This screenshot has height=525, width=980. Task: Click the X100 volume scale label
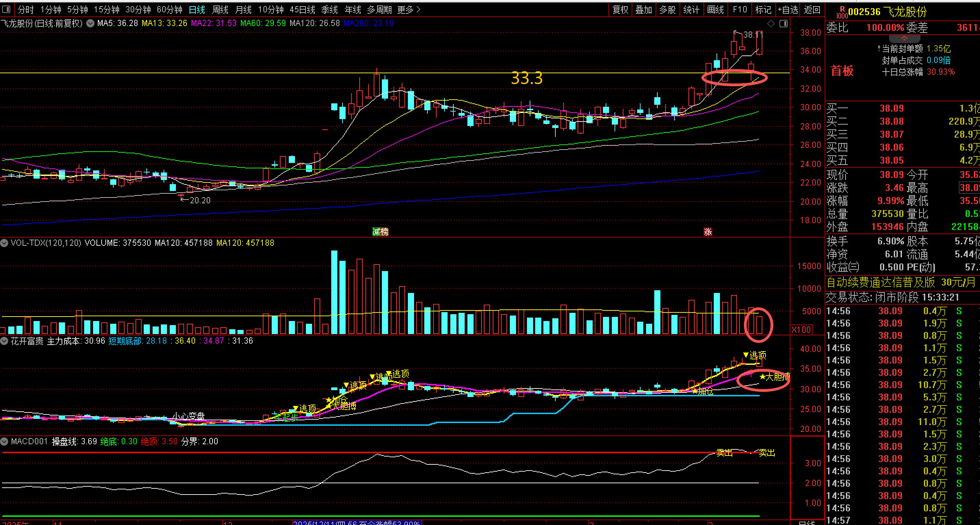pos(801,330)
